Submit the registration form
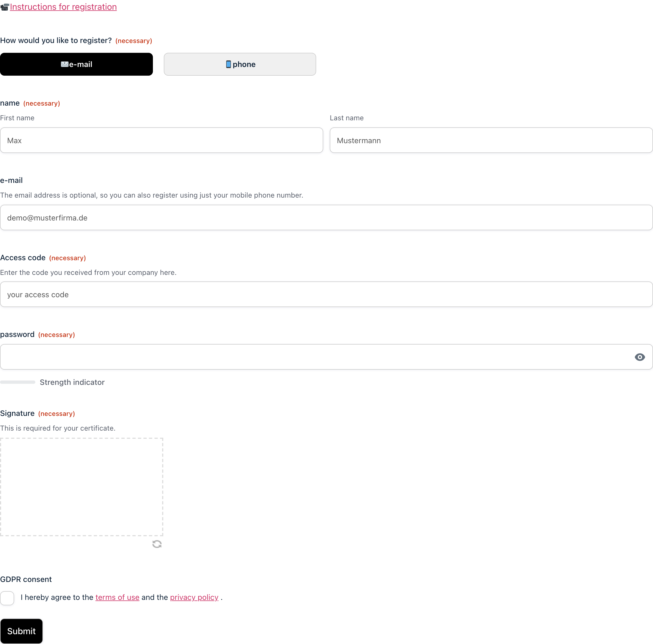Viewport: 653px width, 644px height. [x=21, y=631]
